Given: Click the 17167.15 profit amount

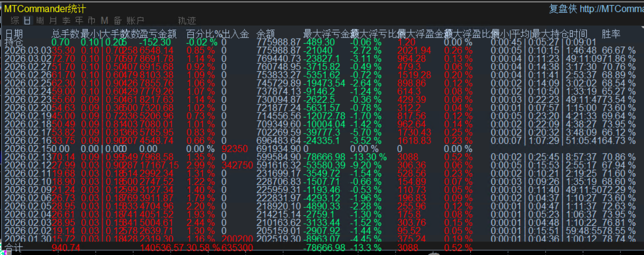Looking at the screenshot, I should click(159, 165).
